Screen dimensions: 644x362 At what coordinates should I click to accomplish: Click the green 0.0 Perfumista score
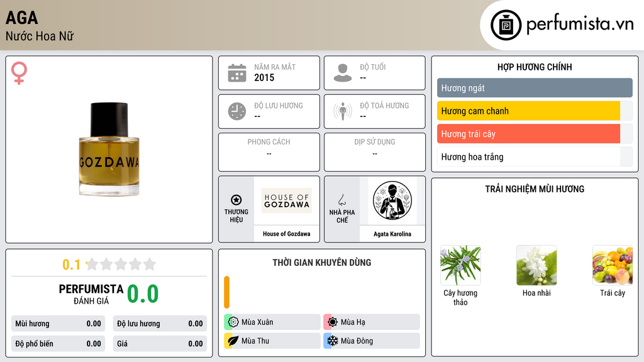[143, 294]
